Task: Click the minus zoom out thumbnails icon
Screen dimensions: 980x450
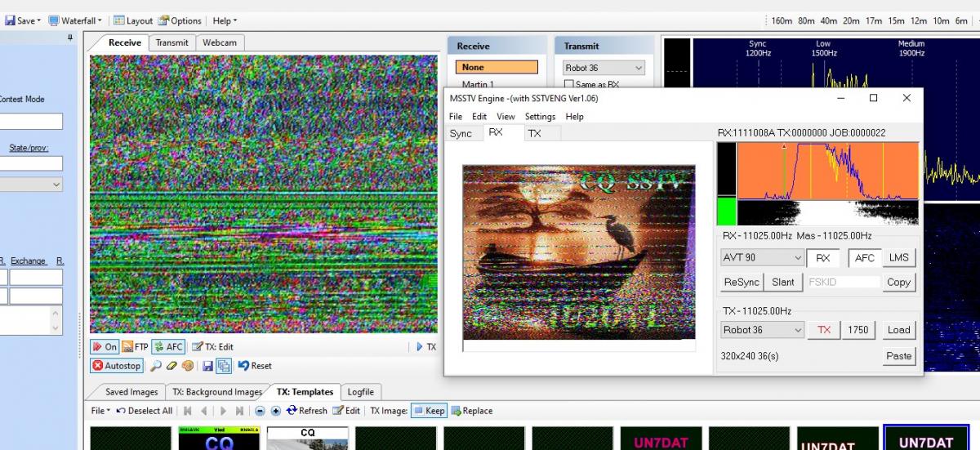Action: click(260, 411)
